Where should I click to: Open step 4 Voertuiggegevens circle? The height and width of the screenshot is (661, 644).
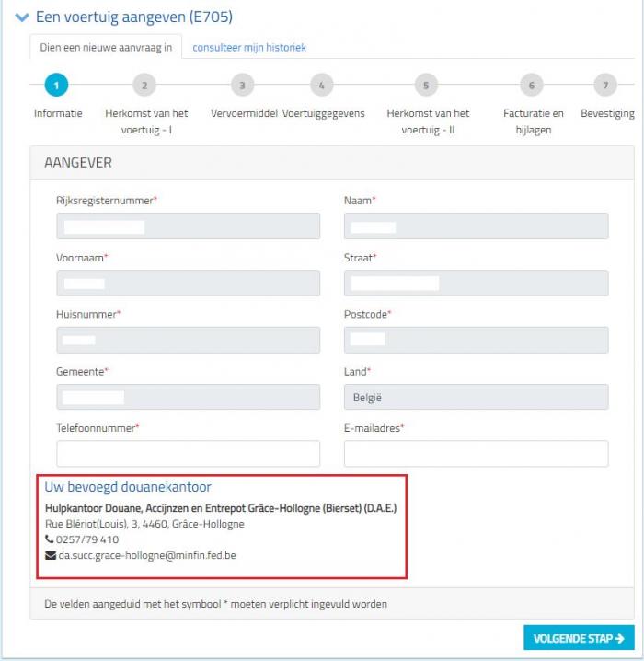click(322, 85)
